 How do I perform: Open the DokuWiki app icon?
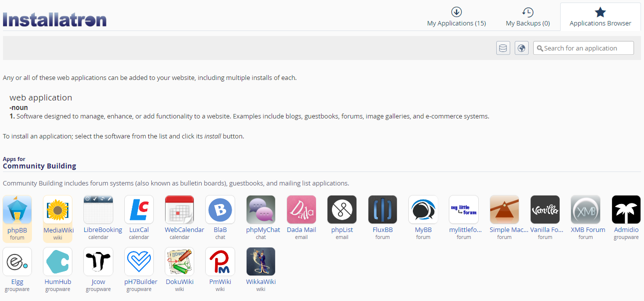click(x=180, y=261)
